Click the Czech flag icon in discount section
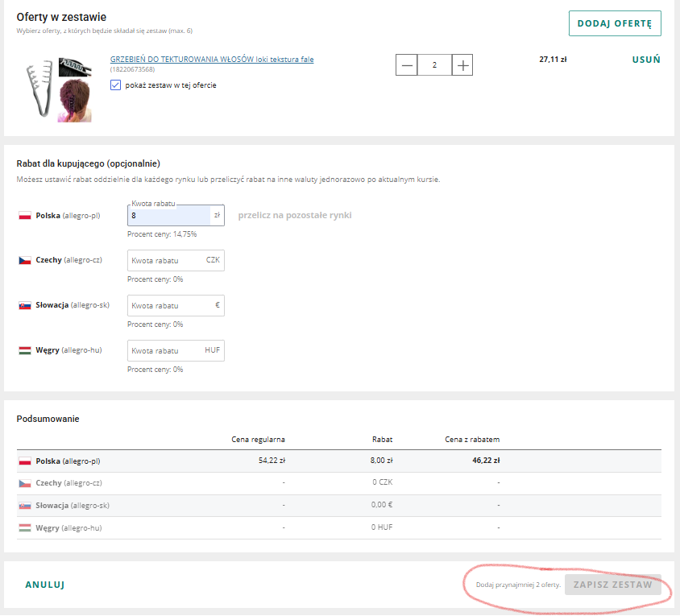 24,261
